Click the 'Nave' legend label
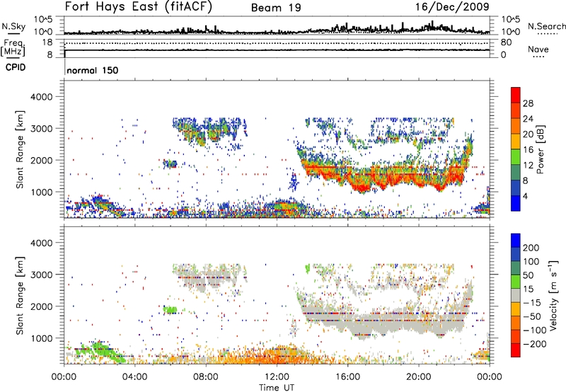 [538, 49]
